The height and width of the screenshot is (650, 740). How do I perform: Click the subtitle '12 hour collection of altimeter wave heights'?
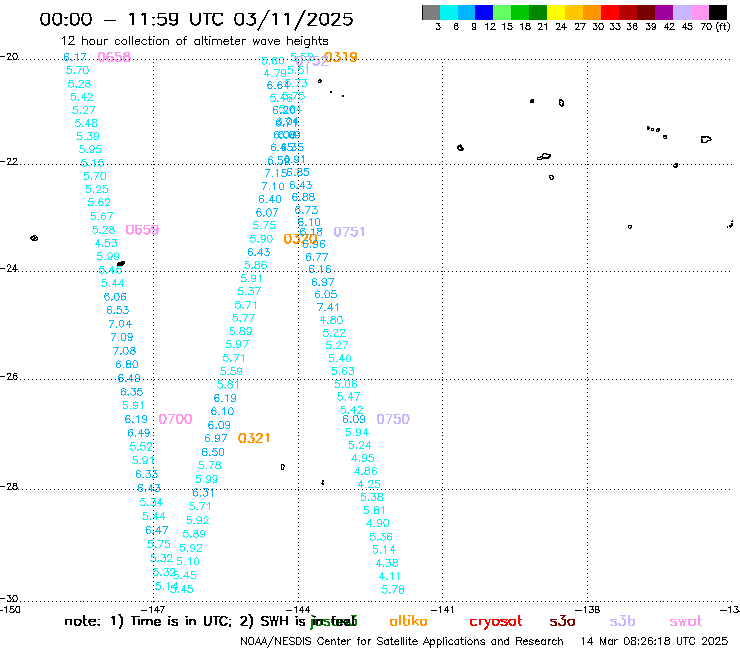[195, 41]
